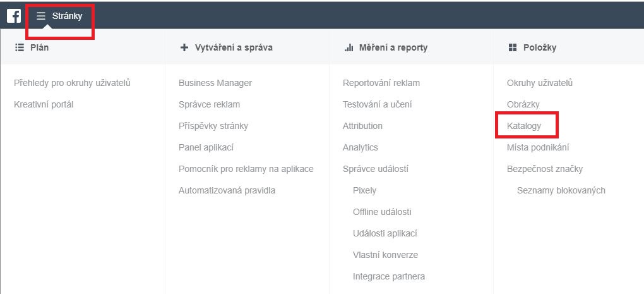Screen dimensions: 644x294
Task: Open Testování a učení
Action: 378,104
